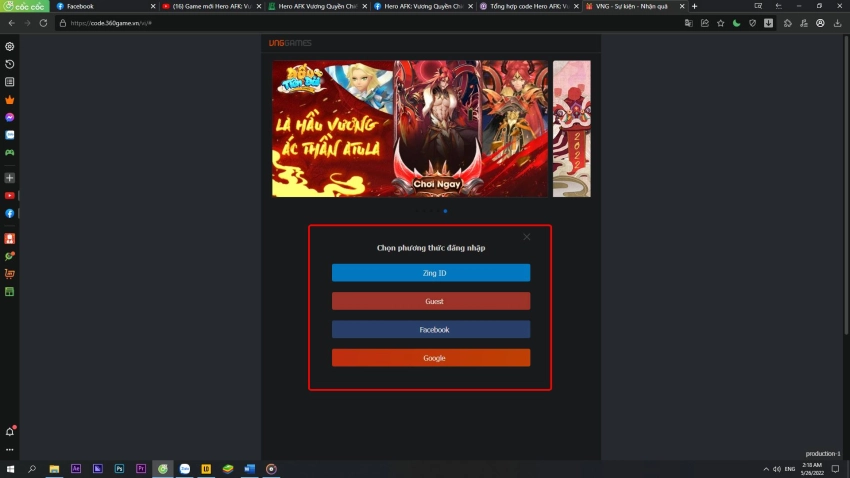The image size is (850, 478).
Task: Click the tab search icon in title bar
Action: click(x=758, y=6)
